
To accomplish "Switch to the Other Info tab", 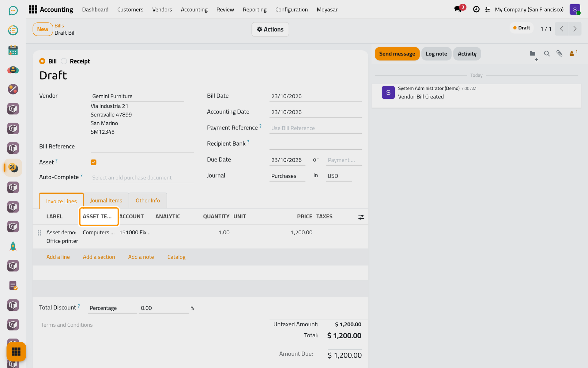I will click(148, 201).
